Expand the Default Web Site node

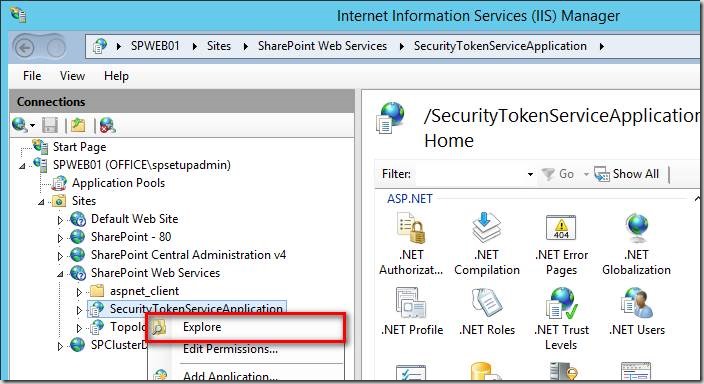(60, 220)
